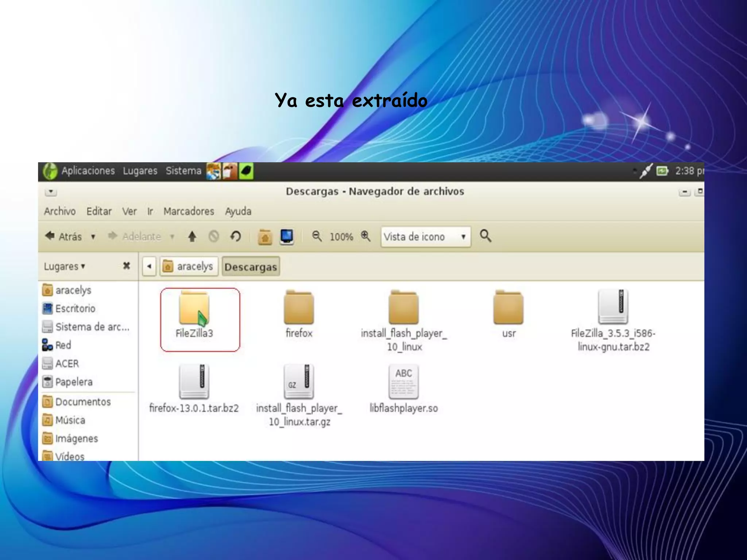The height and width of the screenshot is (560, 747).
Task: Open the Atrás history dropdown arrow
Action: tap(93, 237)
